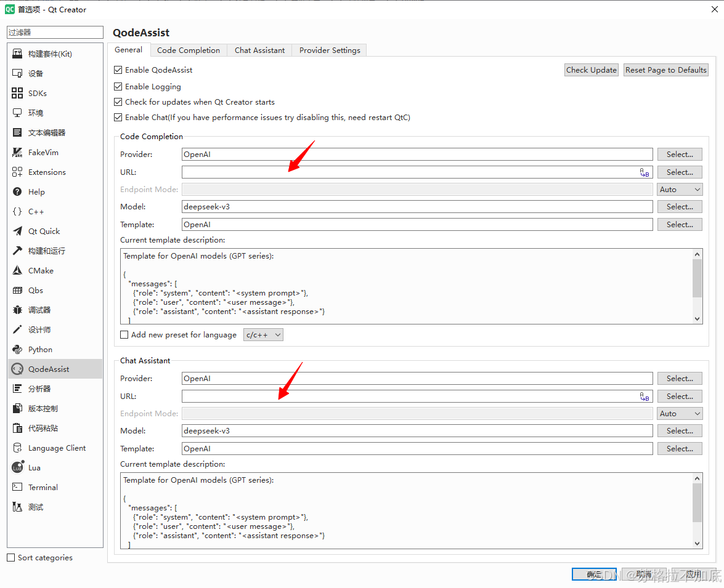Click variable icon in Code Completion URL field
Image resolution: width=724 pixels, height=588 pixels.
(645, 172)
